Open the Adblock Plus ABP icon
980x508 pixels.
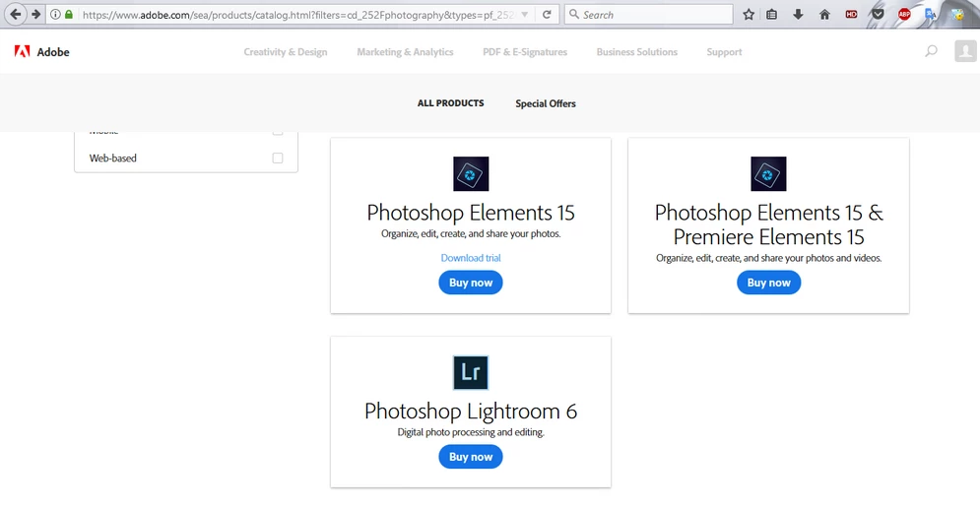tap(904, 15)
